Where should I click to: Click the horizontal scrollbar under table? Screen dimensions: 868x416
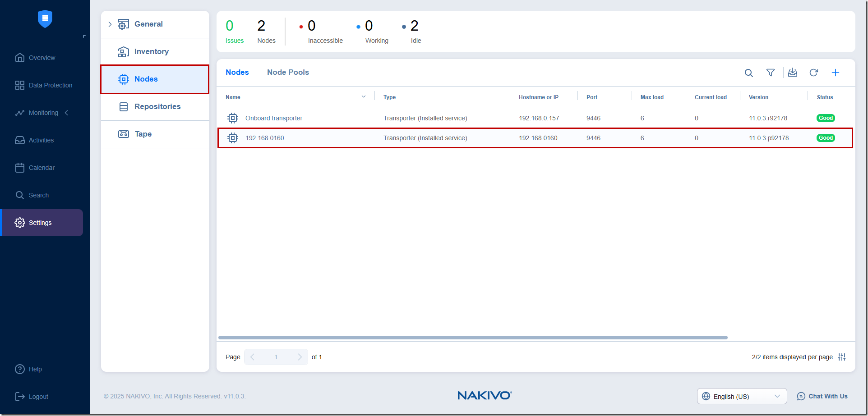tap(473, 338)
